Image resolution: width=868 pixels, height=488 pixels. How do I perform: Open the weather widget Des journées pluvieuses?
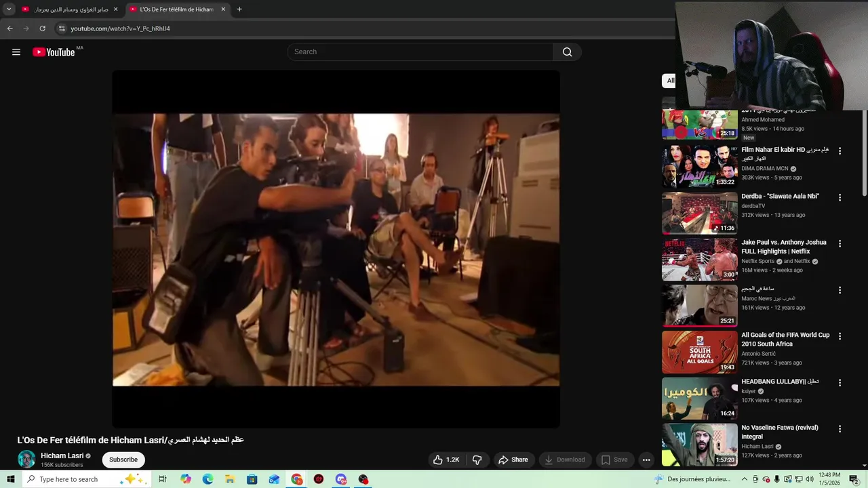(692, 479)
